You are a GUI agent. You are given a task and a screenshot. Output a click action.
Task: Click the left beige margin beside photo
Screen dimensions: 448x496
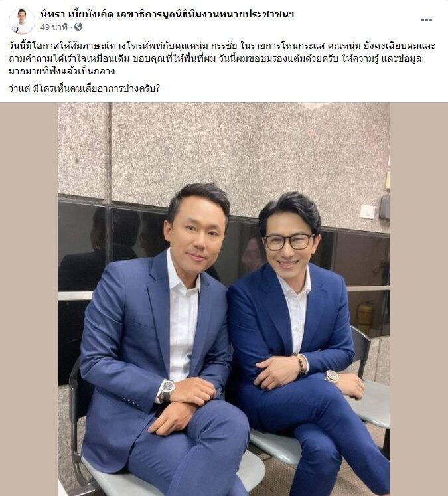(x=29, y=299)
